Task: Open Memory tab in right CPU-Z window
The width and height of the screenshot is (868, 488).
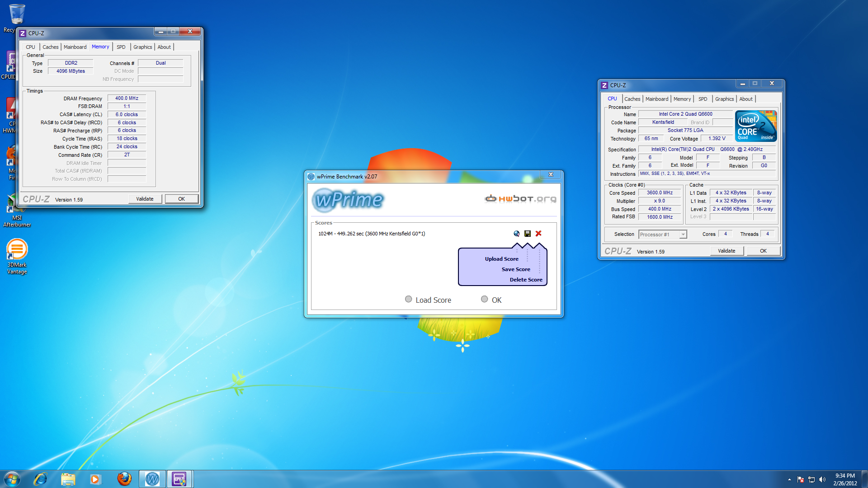Action: [682, 99]
